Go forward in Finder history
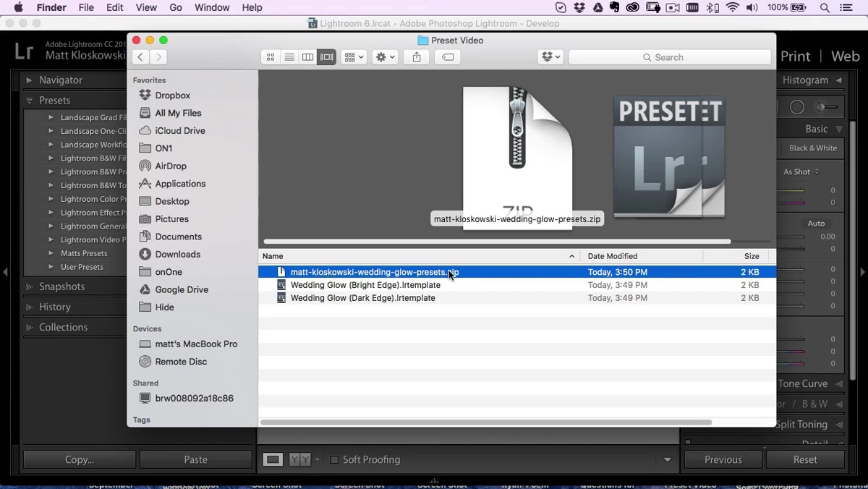This screenshot has height=489, width=868. (x=158, y=57)
